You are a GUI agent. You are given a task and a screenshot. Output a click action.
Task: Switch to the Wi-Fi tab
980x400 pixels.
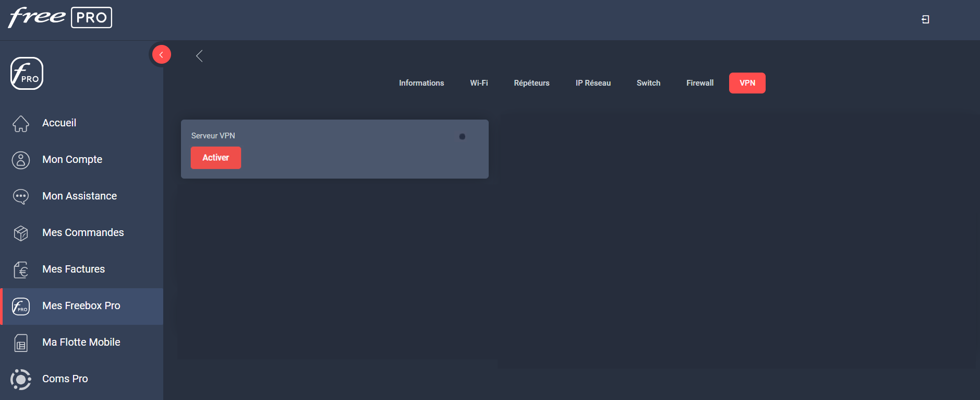tap(479, 83)
